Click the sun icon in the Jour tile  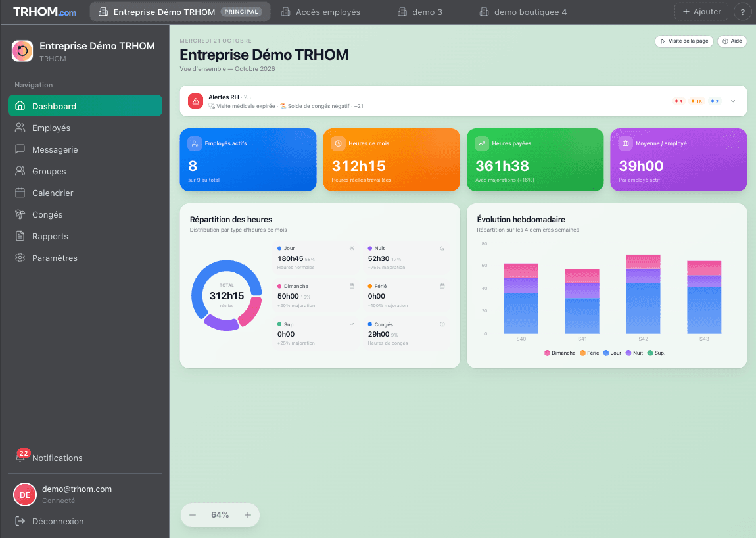352,248
